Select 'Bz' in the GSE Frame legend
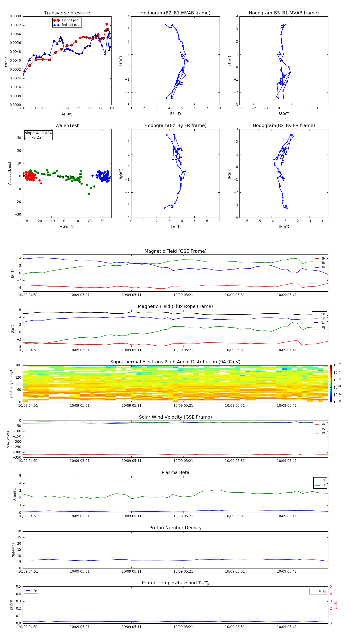This screenshot has width=351, height=644. click(x=320, y=267)
